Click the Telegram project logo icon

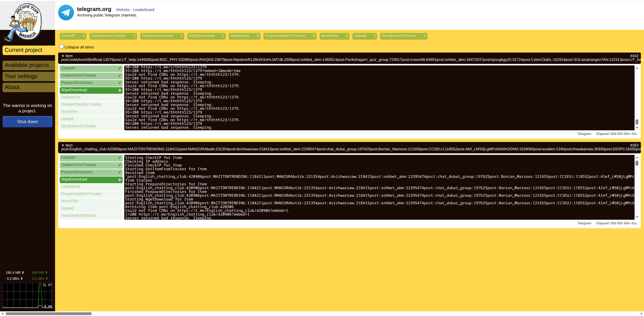pyautogui.click(x=66, y=13)
